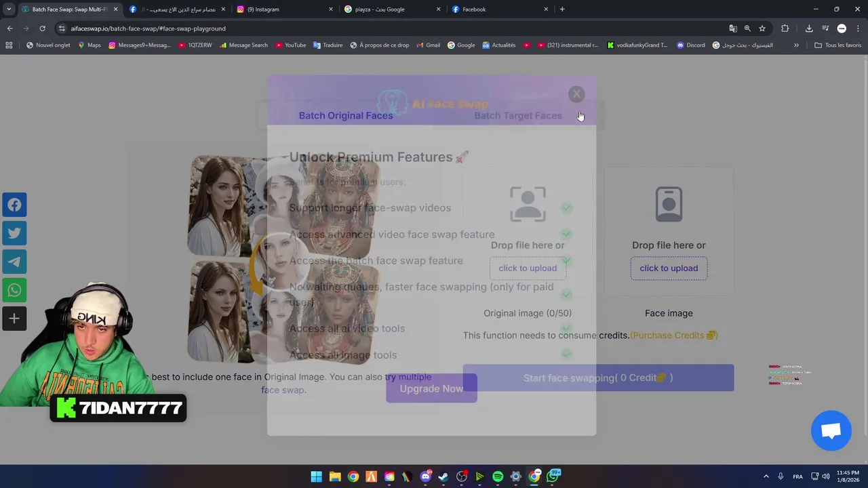Open Message Search bookmark

(x=243, y=45)
